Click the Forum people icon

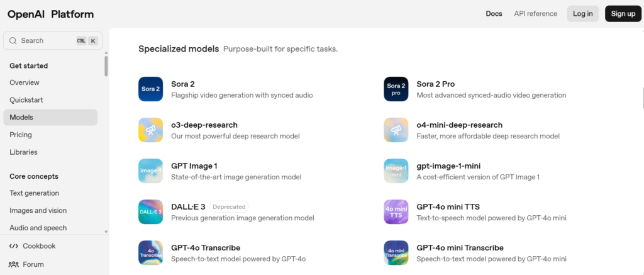click(x=14, y=264)
